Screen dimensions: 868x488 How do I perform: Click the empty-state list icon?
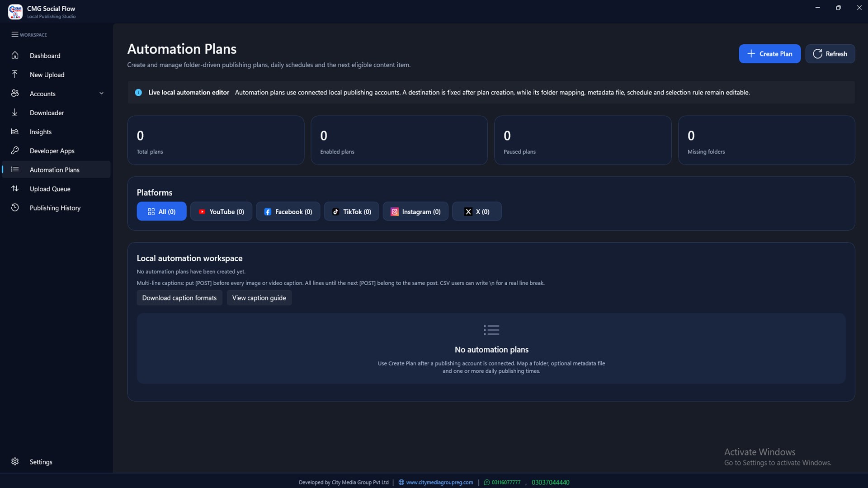491,330
